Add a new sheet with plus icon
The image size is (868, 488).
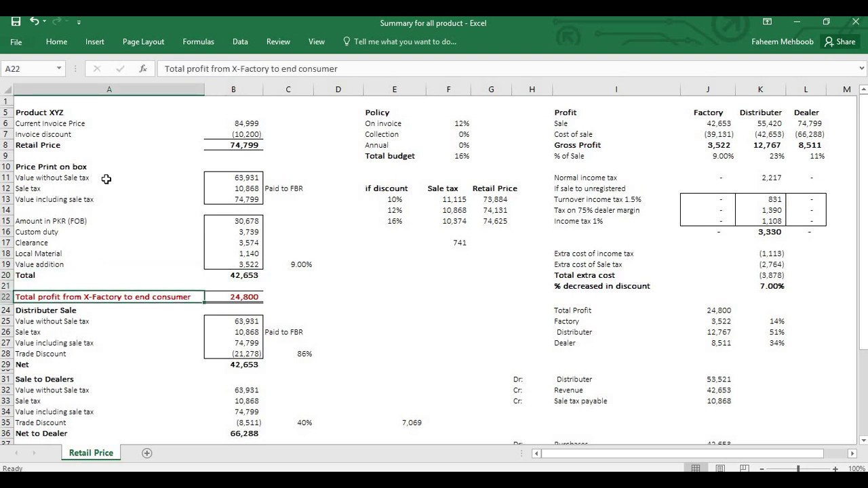pyautogui.click(x=146, y=453)
